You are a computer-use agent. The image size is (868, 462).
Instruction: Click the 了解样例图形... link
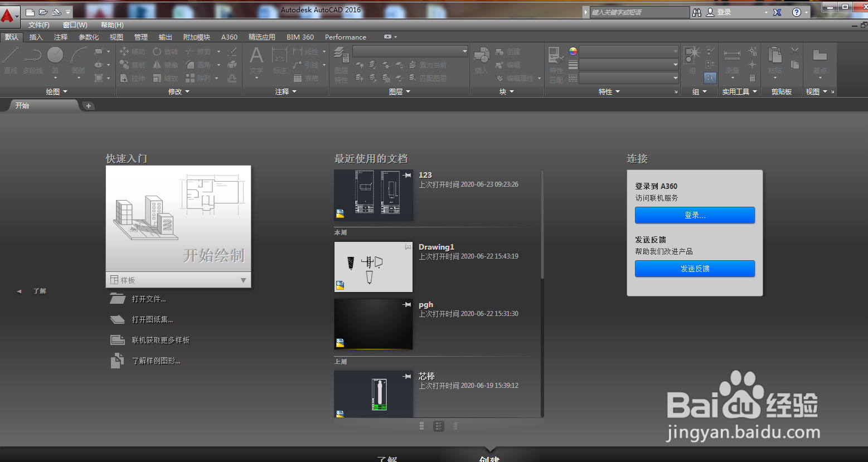click(156, 361)
